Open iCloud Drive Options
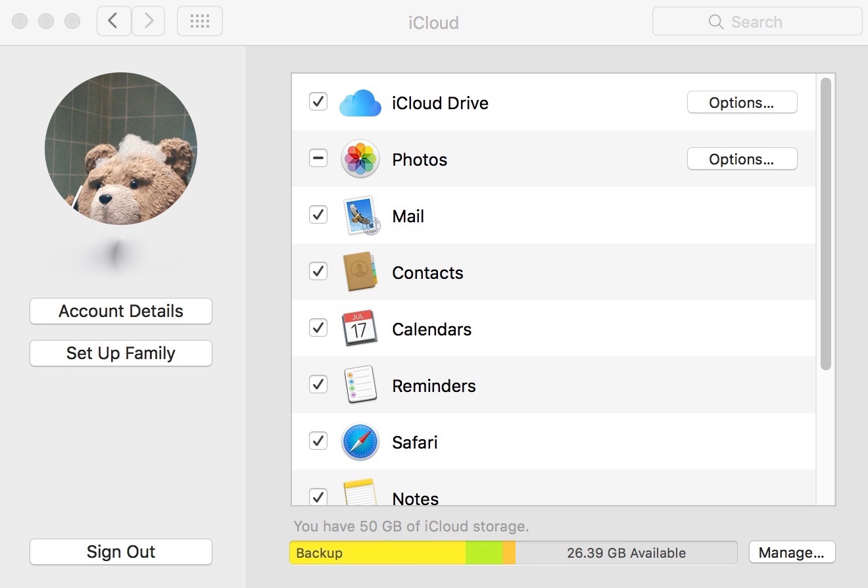 click(x=742, y=103)
